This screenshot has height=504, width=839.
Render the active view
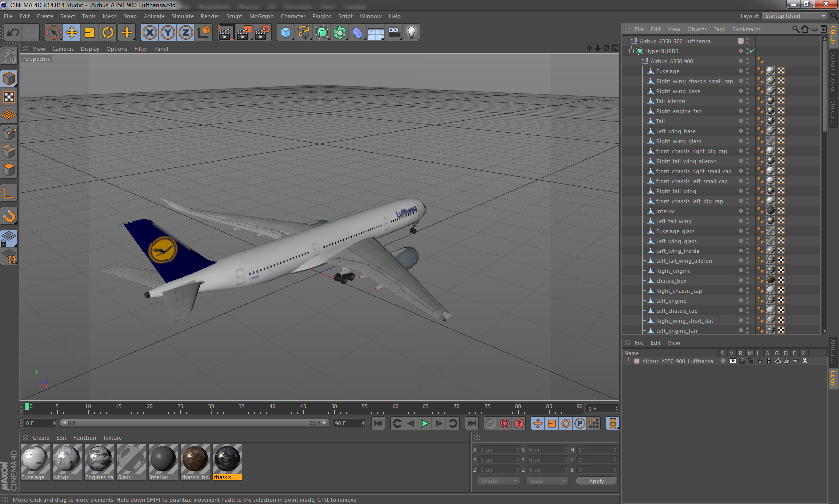(226, 33)
